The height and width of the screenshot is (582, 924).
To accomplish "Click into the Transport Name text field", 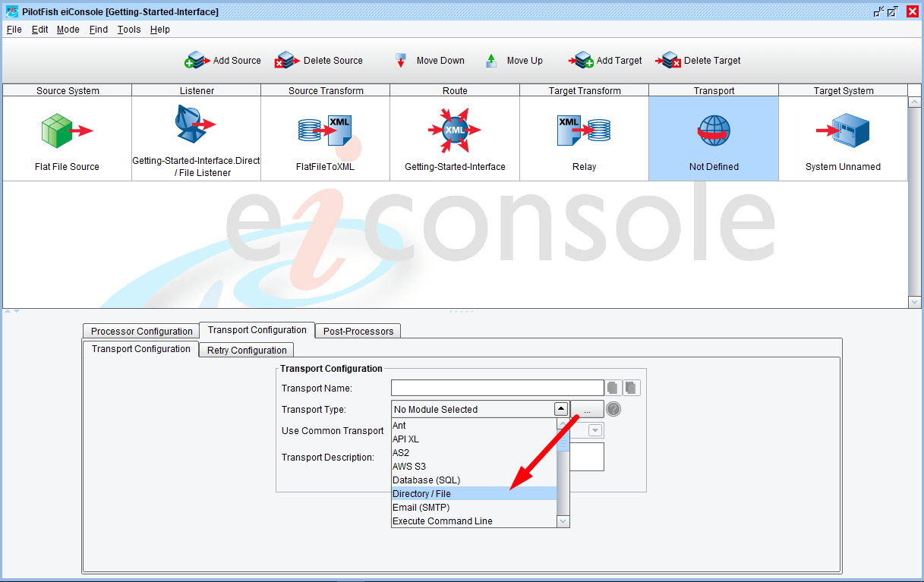I will pos(497,389).
